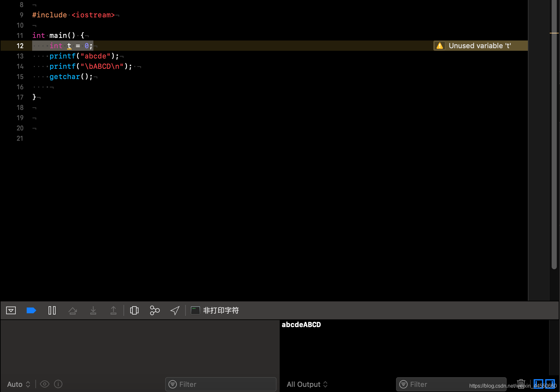Pause program execution

tap(52, 310)
